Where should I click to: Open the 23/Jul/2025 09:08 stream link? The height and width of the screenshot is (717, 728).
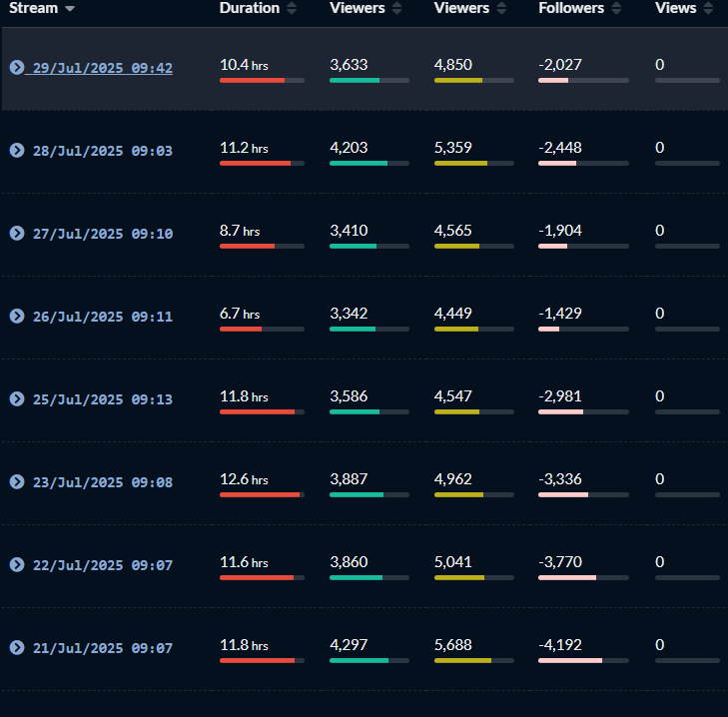[x=103, y=482]
